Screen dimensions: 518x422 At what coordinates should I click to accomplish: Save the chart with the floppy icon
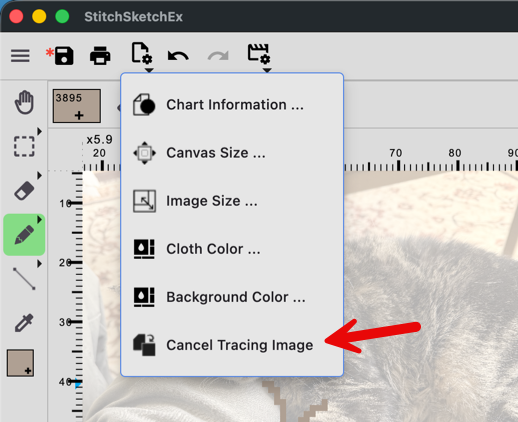click(x=64, y=56)
